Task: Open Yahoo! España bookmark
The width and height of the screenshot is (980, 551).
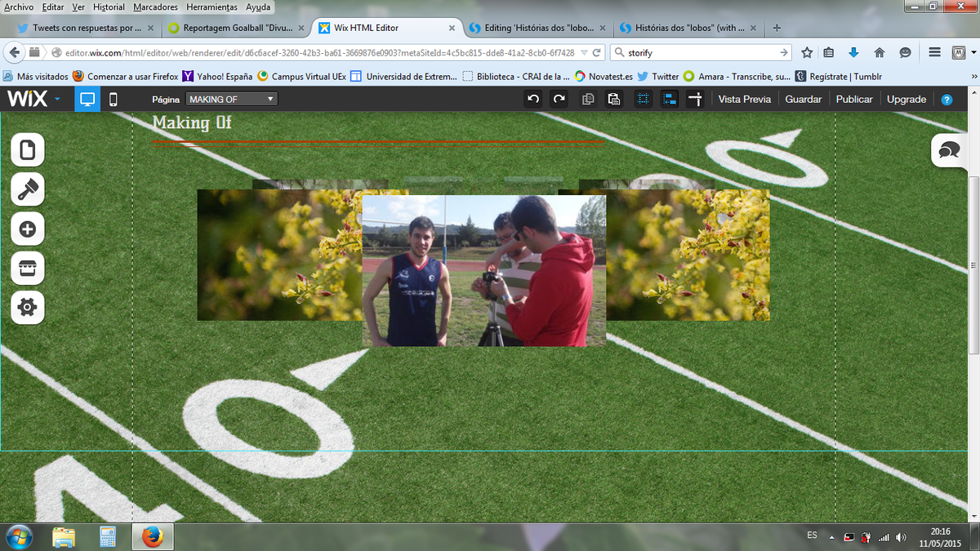Action: pyautogui.click(x=217, y=76)
